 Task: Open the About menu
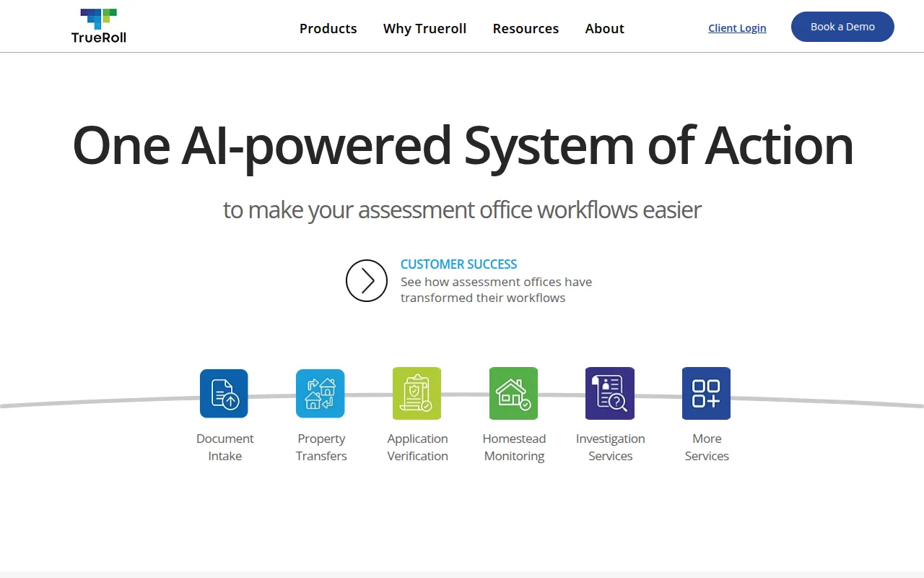pos(605,29)
